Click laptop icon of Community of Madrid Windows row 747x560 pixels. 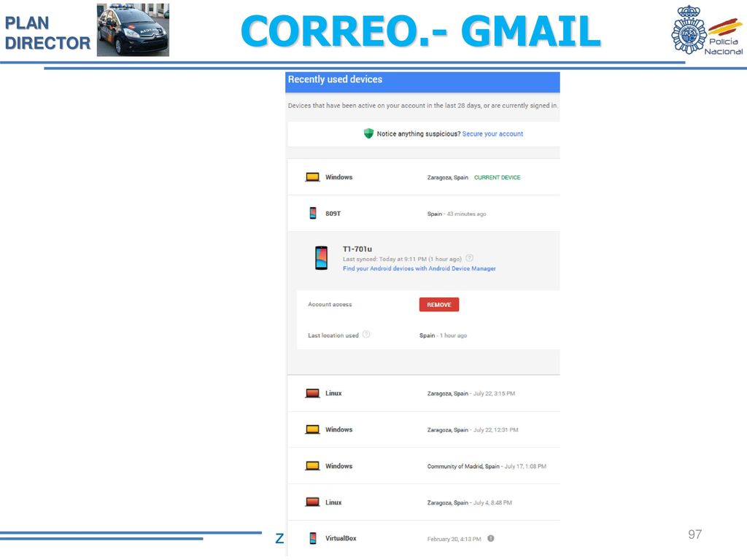click(x=312, y=466)
